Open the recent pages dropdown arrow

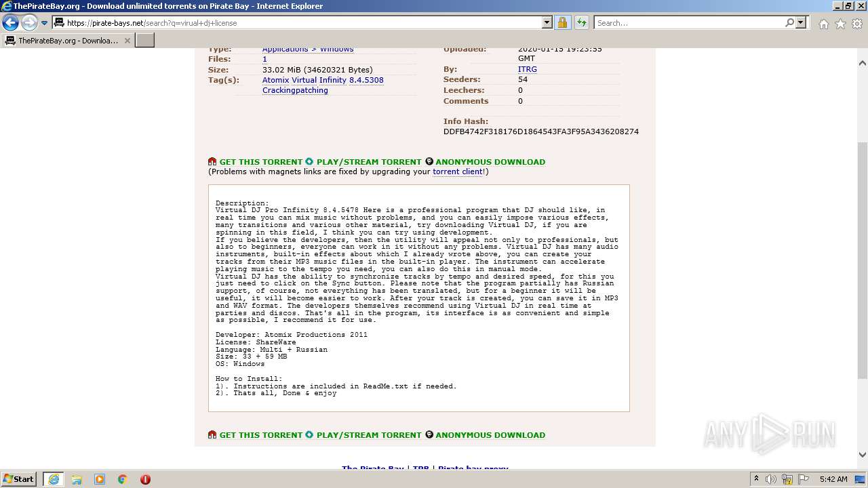[45, 23]
